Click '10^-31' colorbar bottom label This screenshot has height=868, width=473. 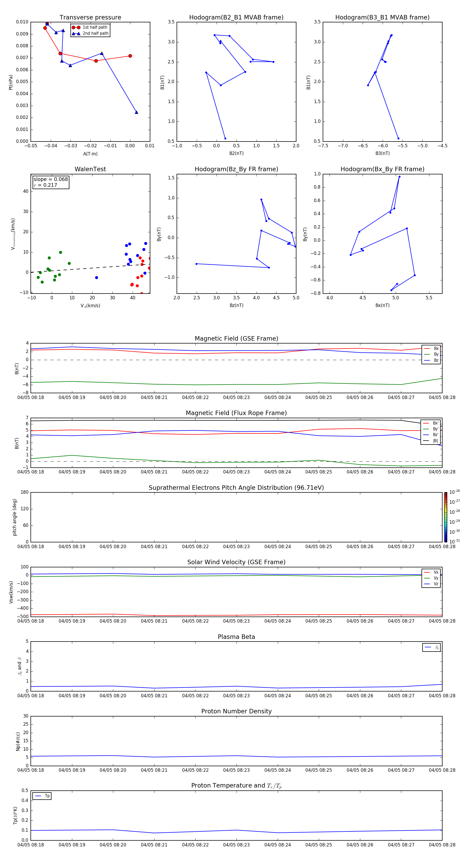[x=455, y=542]
